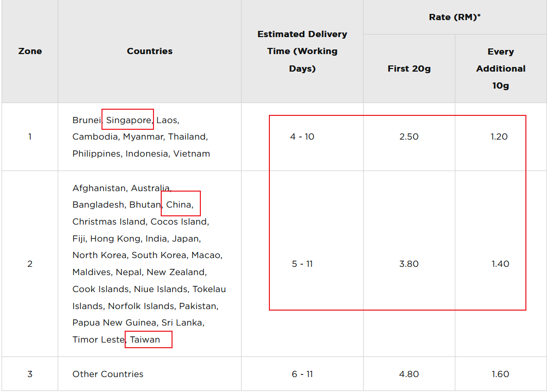
Task: Click "Maldives" in the zone 2 countries
Action: tap(91, 272)
